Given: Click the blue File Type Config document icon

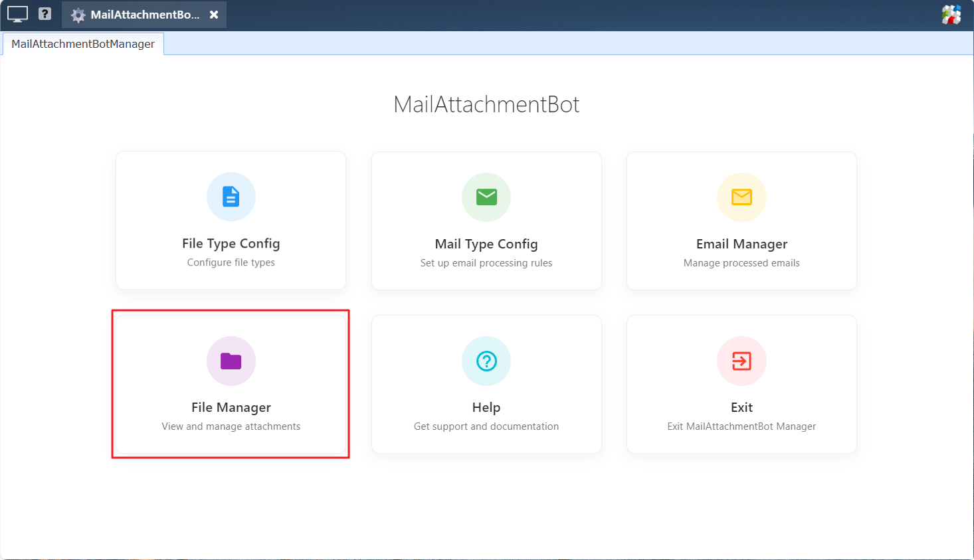Looking at the screenshot, I should 231,197.
